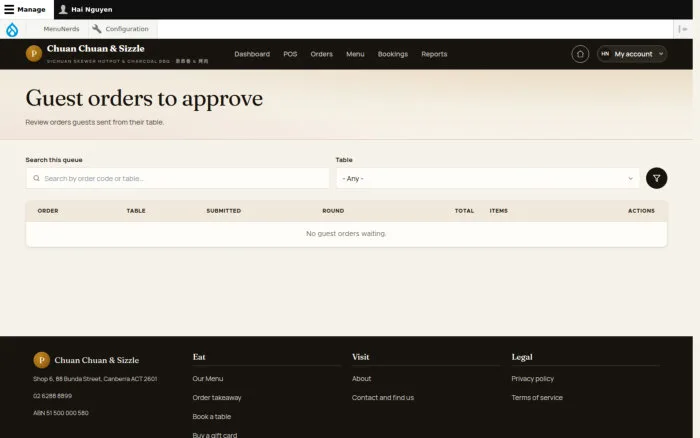Open the POS nav item
The image size is (700, 438).
(x=290, y=54)
